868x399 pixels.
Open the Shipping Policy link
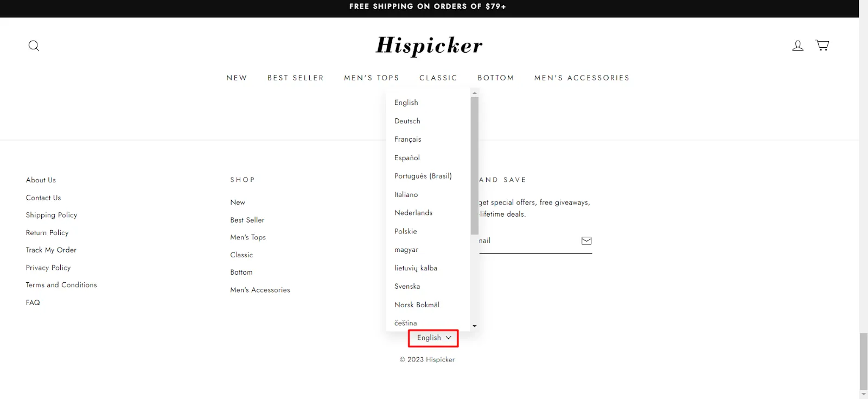52,215
